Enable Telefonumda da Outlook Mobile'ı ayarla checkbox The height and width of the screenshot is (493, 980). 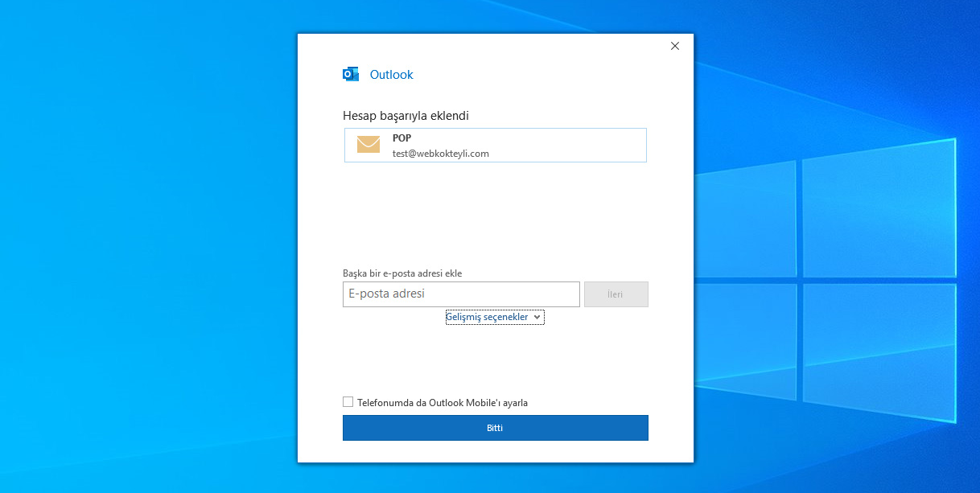pyautogui.click(x=348, y=402)
